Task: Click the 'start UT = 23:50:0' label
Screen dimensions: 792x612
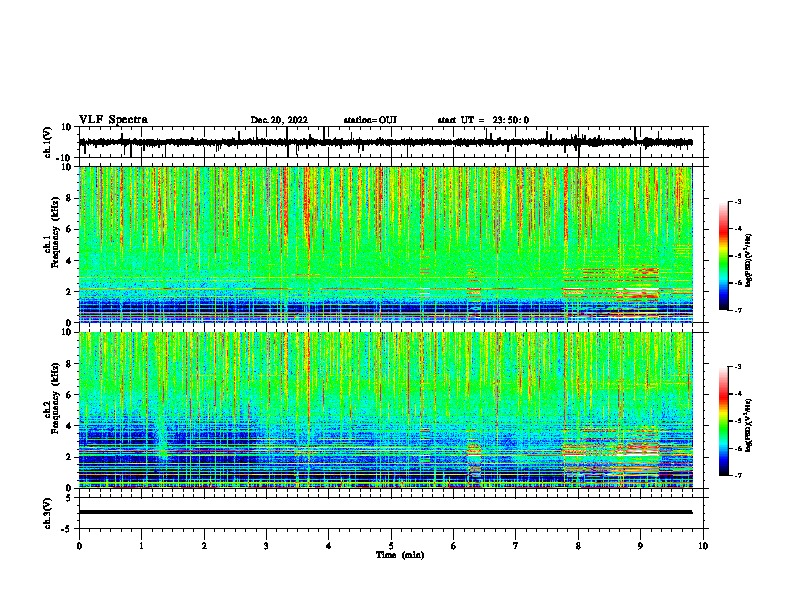Action: tap(483, 120)
